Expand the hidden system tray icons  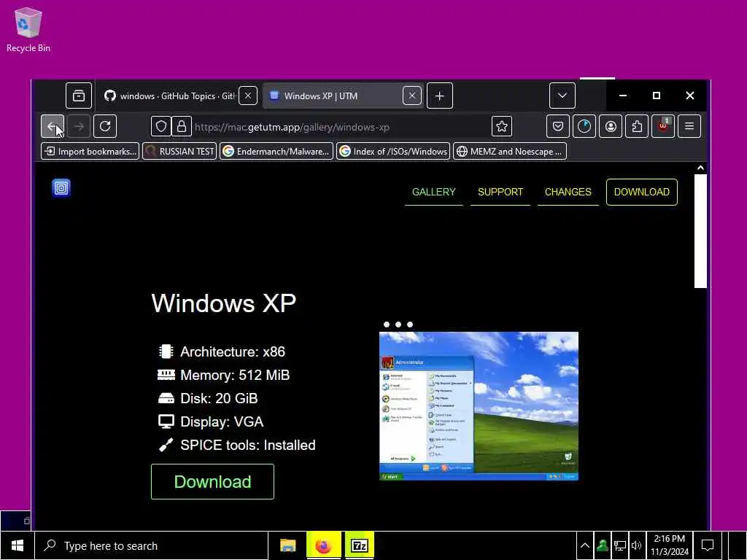(x=584, y=545)
